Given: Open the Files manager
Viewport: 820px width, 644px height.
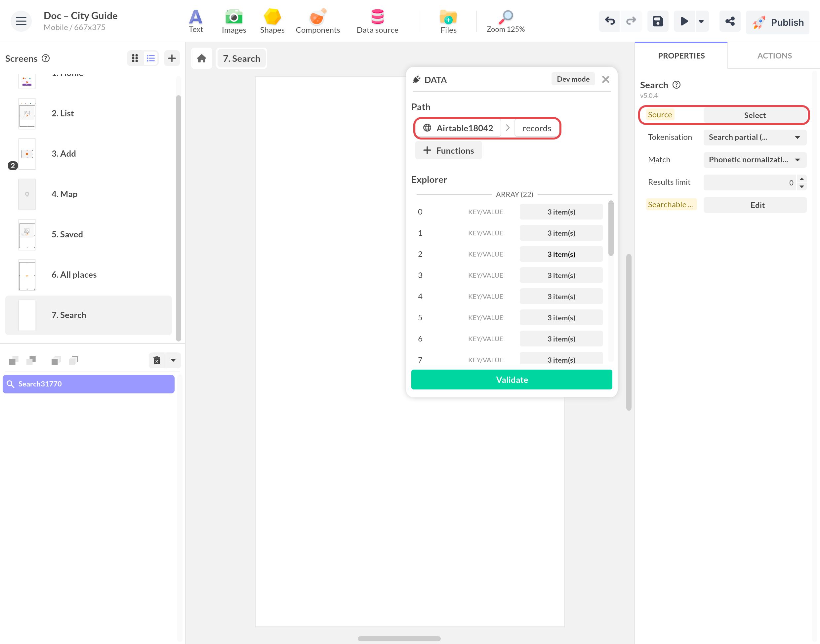Looking at the screenshot, I should pos(448,21).
